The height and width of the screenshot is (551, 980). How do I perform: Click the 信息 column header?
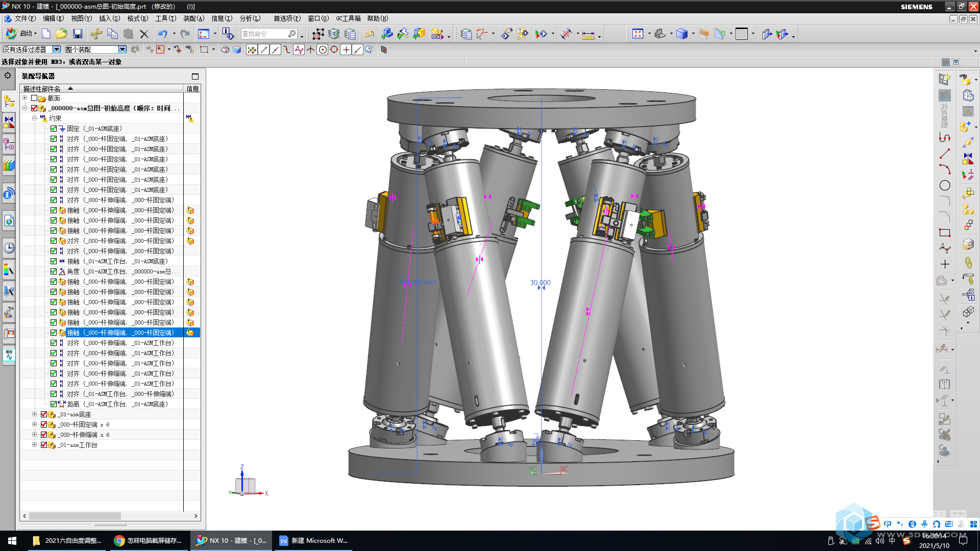click(192, 89)
